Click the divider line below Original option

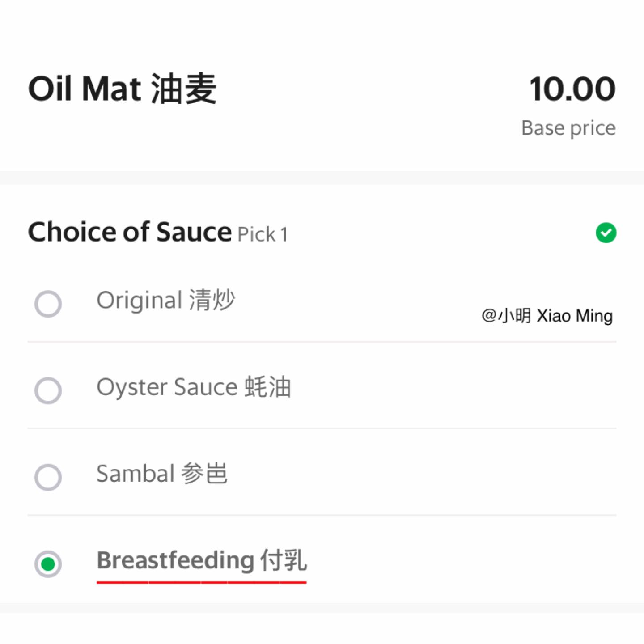pyautogui.click(x=322, y=342)
